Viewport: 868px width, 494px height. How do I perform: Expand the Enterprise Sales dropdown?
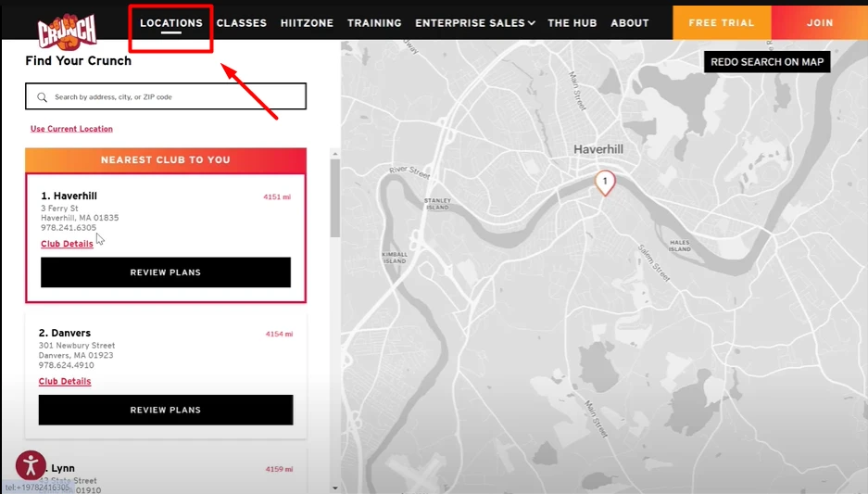tap(475, 23)
